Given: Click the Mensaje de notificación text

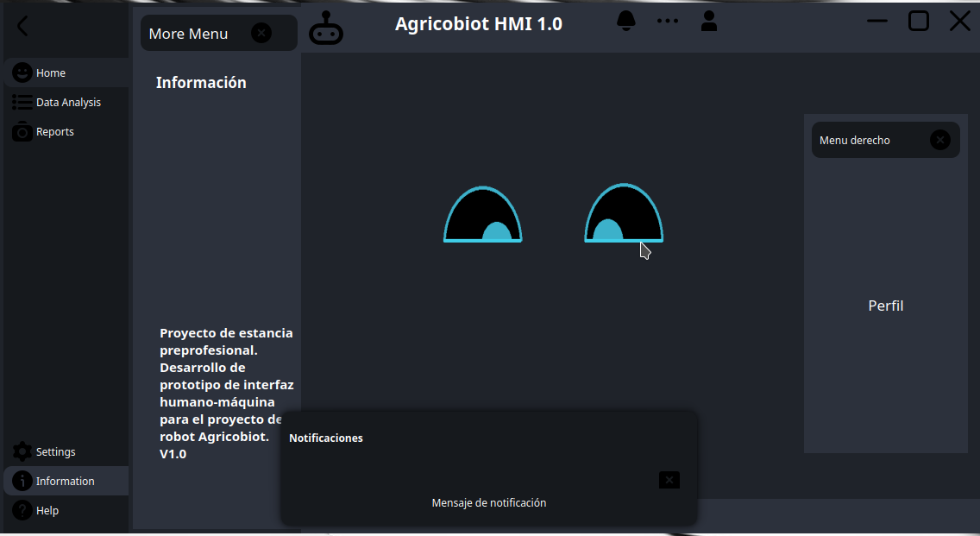Looking at the screenshot, I should click(x=489, y=502).
